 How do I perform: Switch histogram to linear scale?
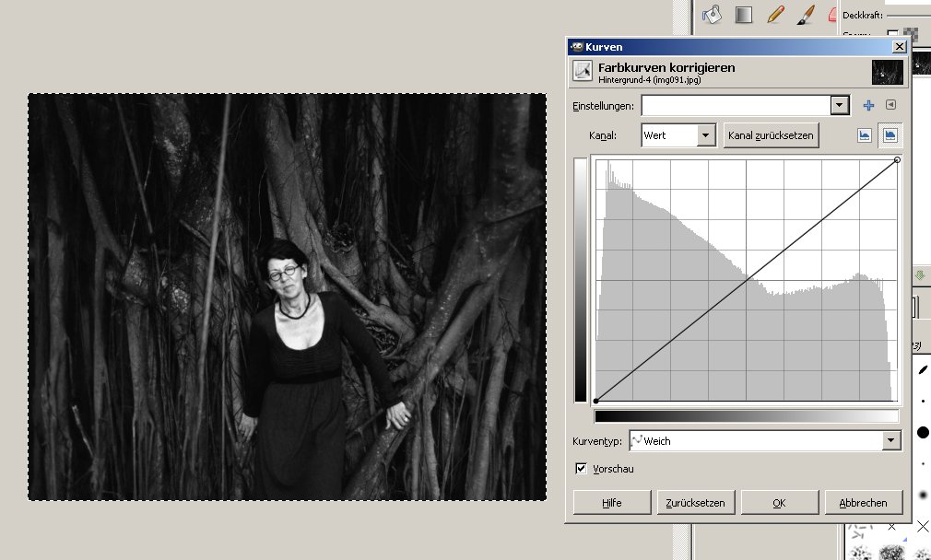click(865, 135)
